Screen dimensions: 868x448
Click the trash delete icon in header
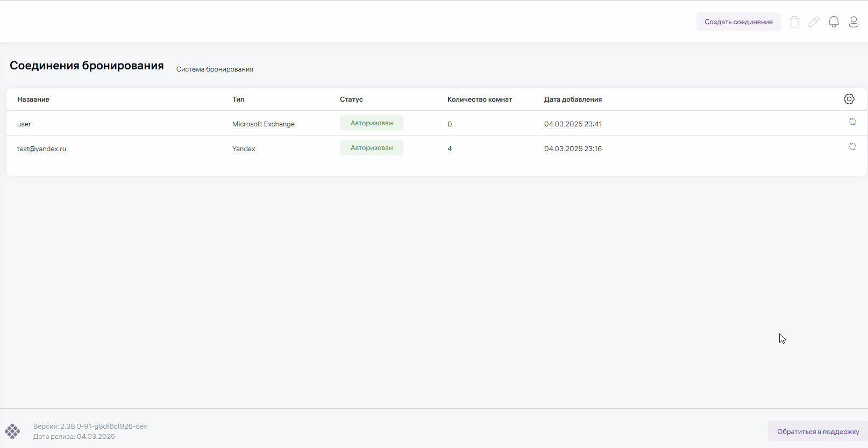tap(794, 22)
